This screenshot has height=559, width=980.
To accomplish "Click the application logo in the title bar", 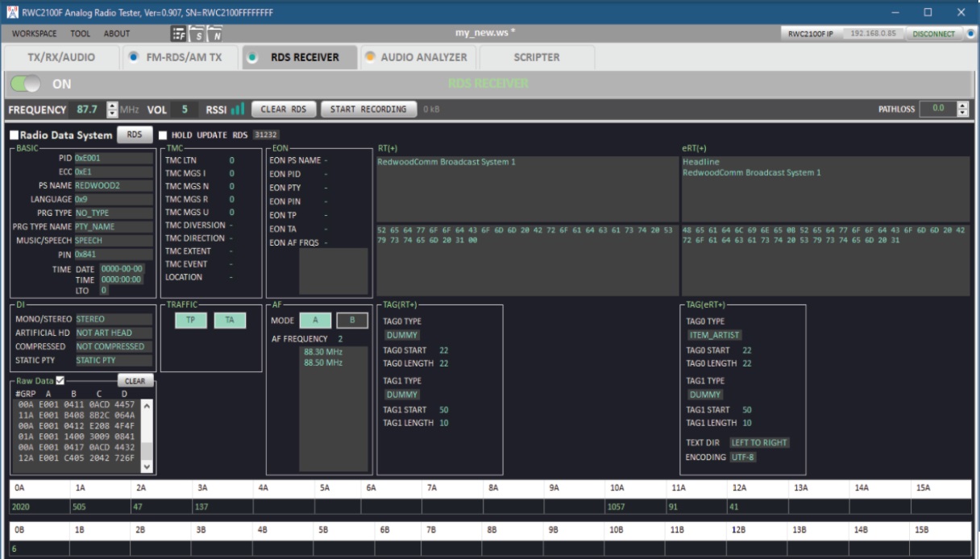I will click(x=11, y=12).
